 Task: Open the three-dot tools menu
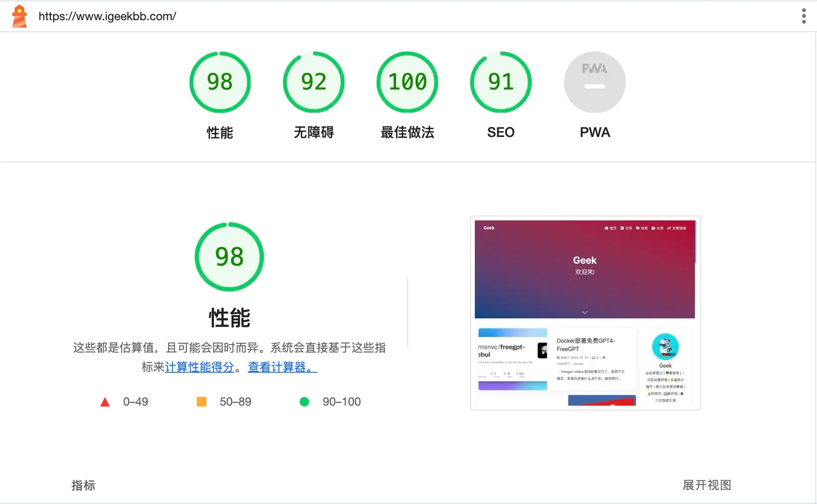804,16
